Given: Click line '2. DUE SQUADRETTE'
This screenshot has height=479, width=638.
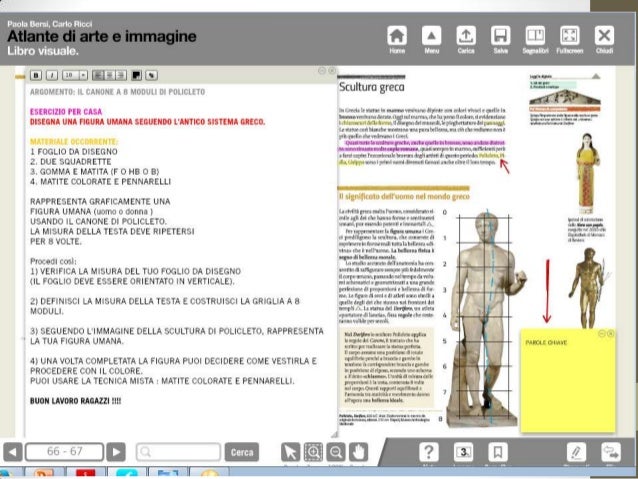Looking at the screenshot, I should click(70, 162).
